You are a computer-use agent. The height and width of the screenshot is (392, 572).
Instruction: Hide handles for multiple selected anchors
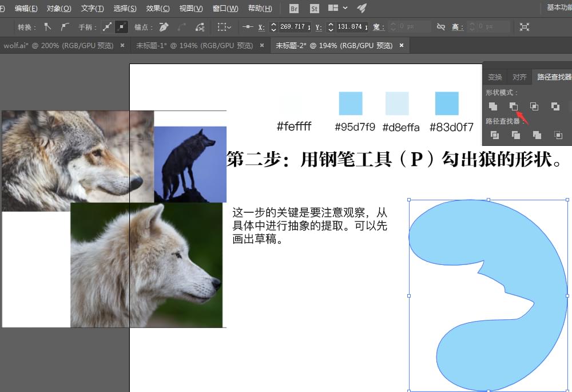(x=121, y=27)
